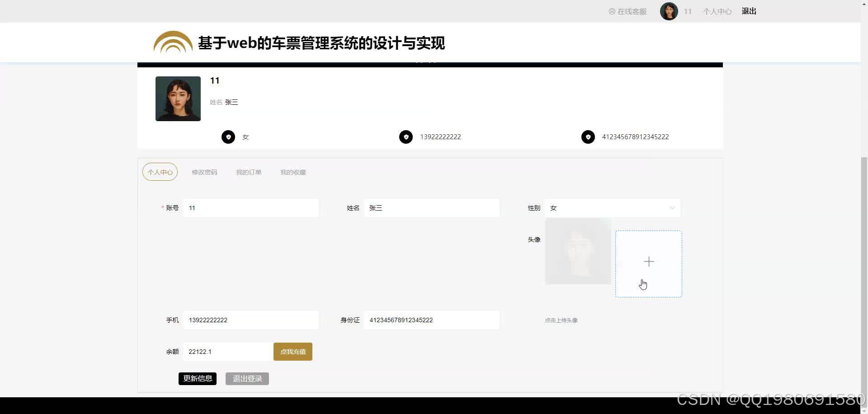Click the 点击上传头像 upload link

click(561, 320)
